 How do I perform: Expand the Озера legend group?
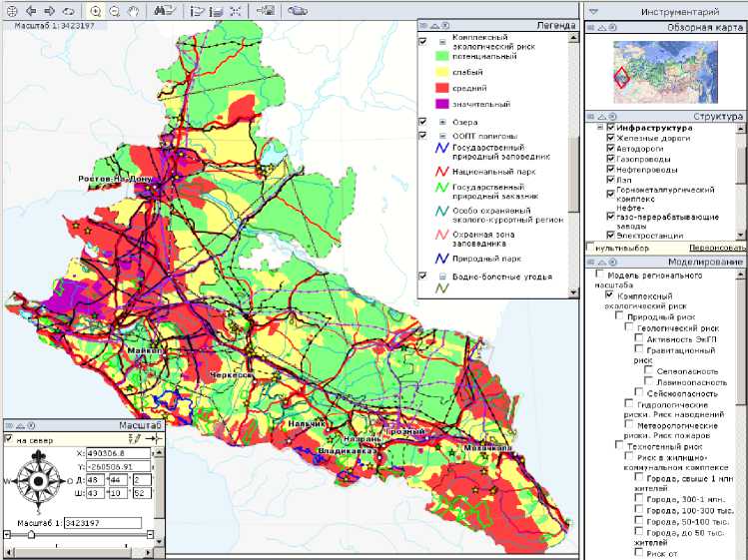440,122
